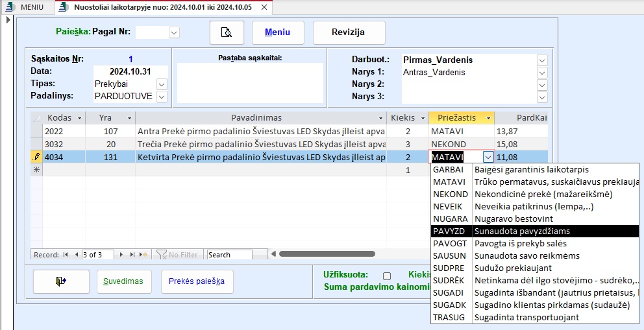This screenshot has width=644, height=330.
Task: Go to last record arrow
Action: [x=132, y=255]
